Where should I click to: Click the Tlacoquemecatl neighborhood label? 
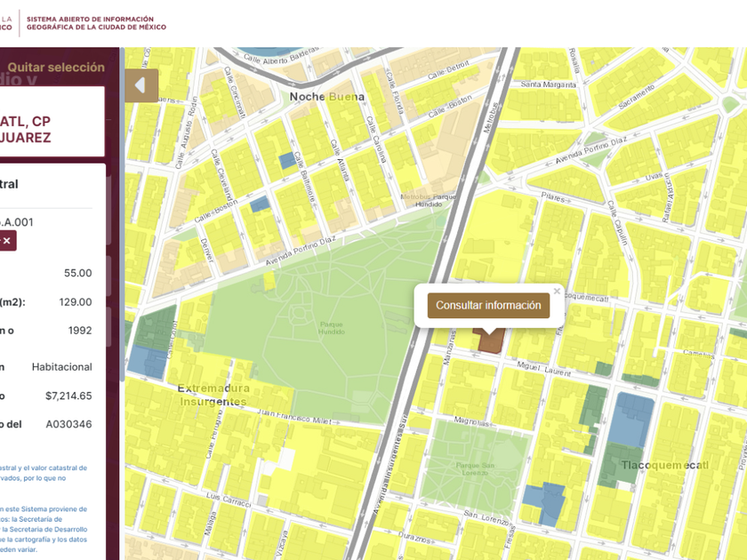tap(678, 466)
